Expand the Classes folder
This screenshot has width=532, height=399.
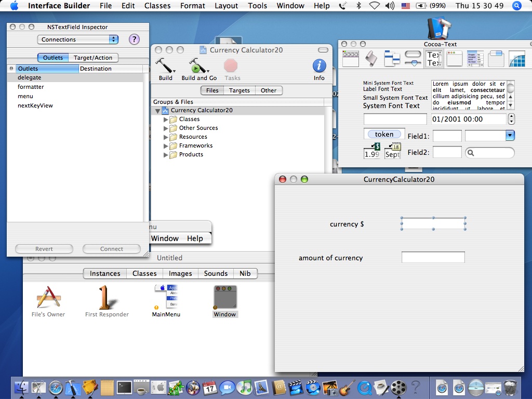166,119
